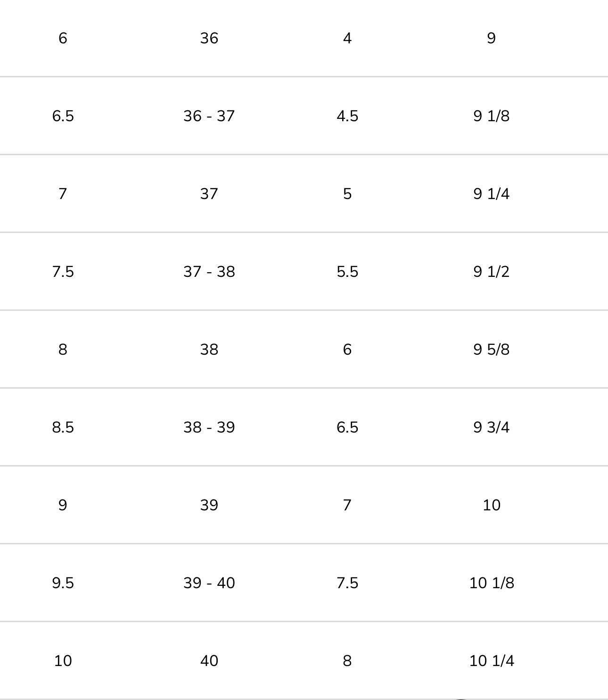
Task: Click the 9 3/4 measurement
Action: tap(491, 427)
